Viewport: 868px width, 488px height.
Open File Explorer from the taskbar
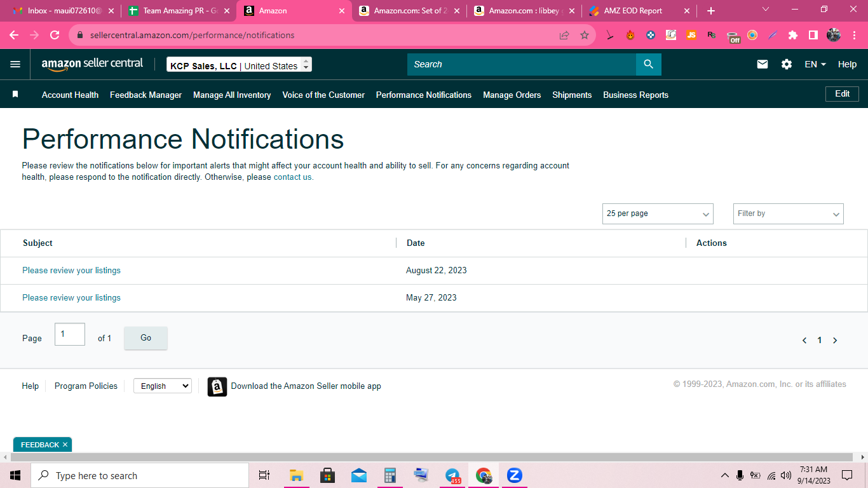click(297, 475)
